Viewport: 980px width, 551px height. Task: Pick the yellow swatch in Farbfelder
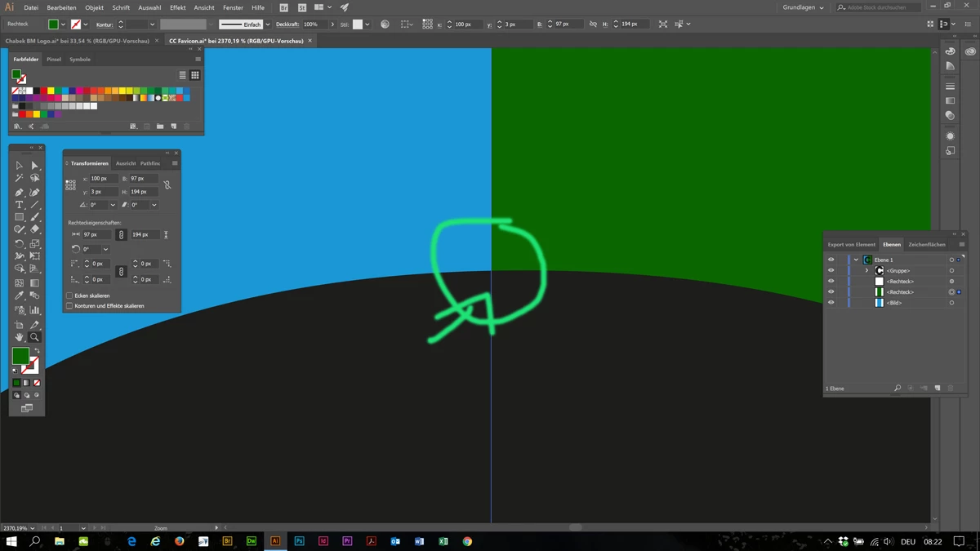(x=51, y=91)
